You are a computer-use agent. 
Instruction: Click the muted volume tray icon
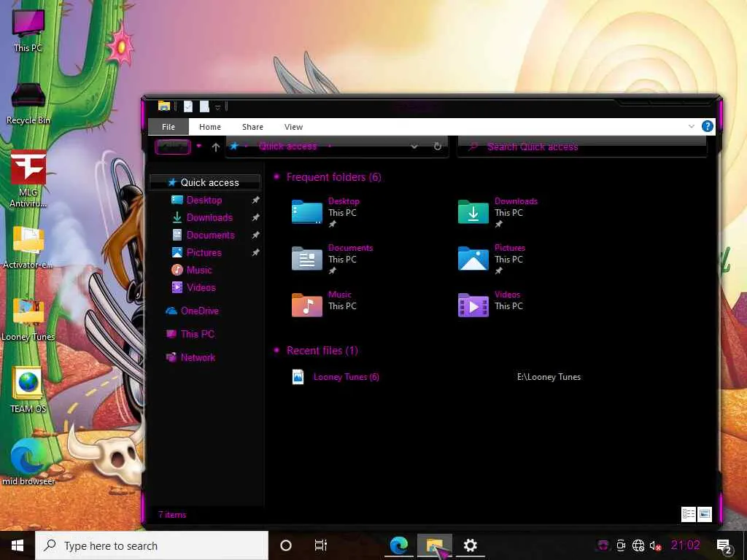click(x=656, y=545)
